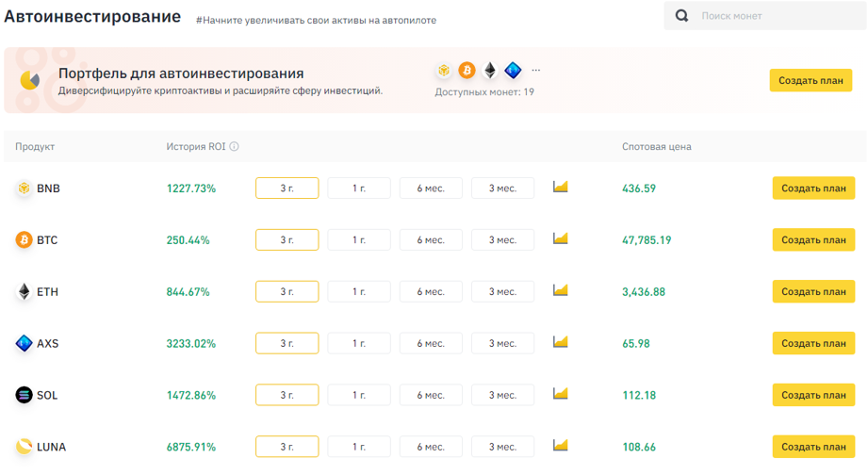Select 3 г. period for SOL
This screenshot has height=475, width=868.
287,395
